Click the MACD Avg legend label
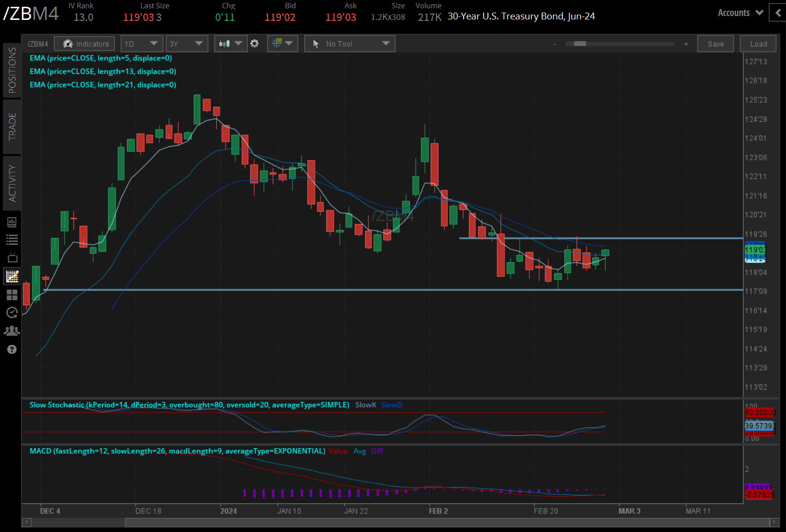786x532 pixels. (360, 451)
